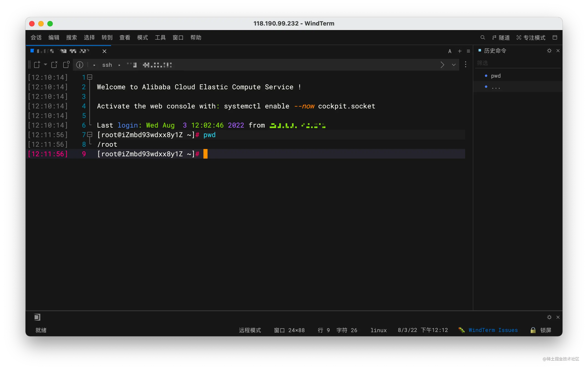
Task: Open the 查看 menu
Action: pyautogui.click(x=125, y=37)
